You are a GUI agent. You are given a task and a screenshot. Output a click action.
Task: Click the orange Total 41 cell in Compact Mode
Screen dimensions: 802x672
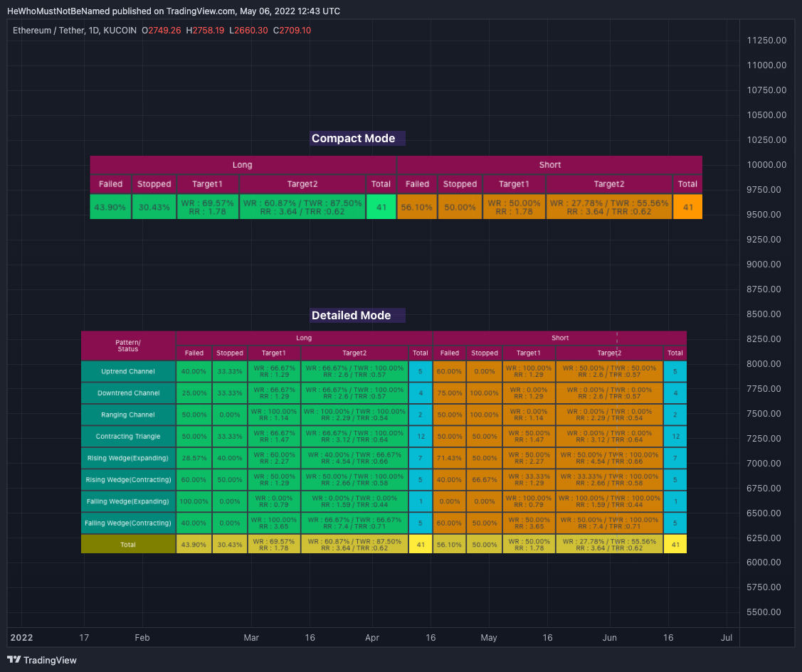coord(688,207)
